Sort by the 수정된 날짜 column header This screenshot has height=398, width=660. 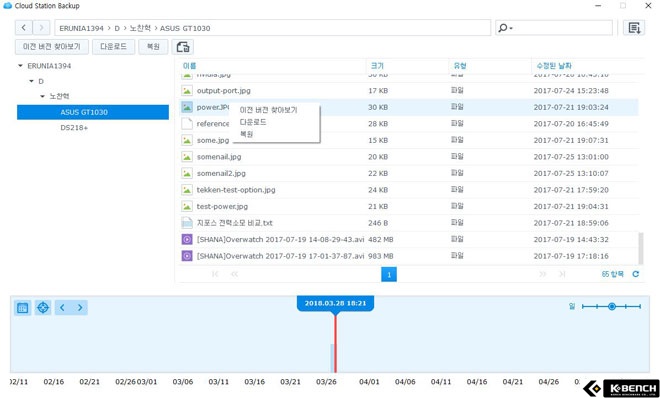tap(554, 66)
